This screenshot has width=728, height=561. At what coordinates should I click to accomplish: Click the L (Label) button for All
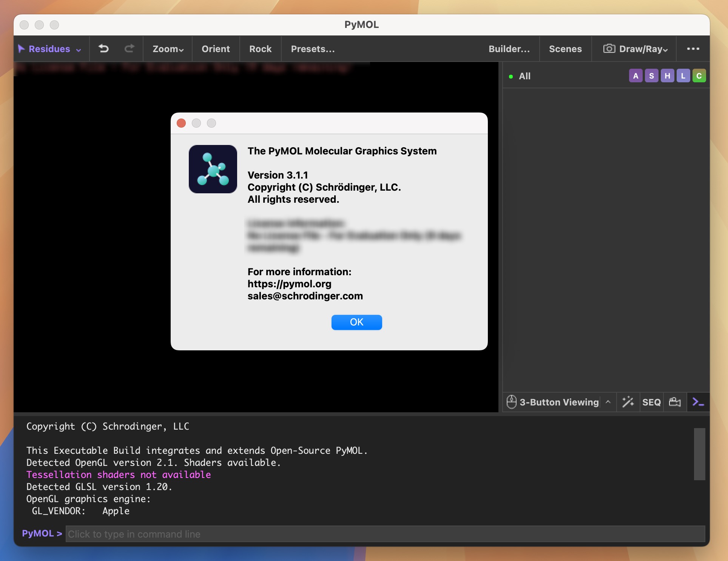[683, 76]
